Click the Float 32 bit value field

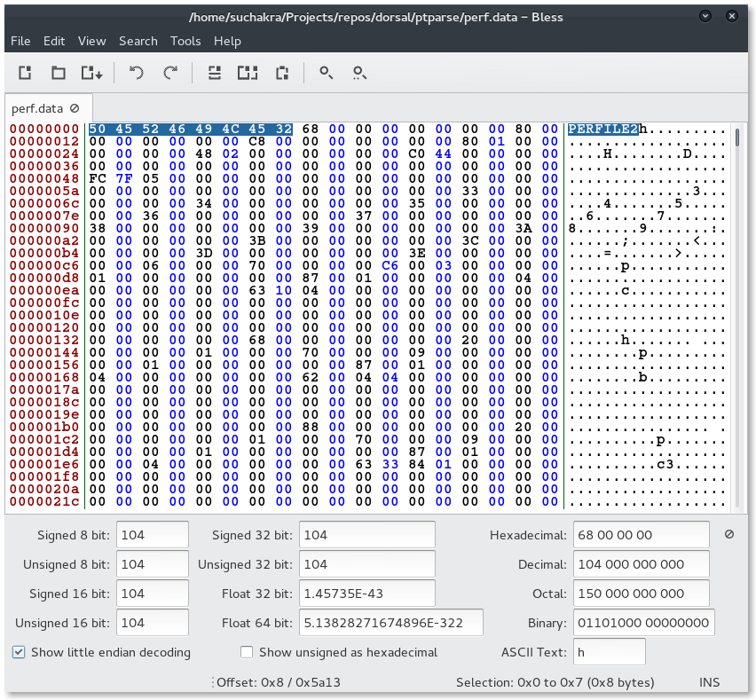[367, 594]
